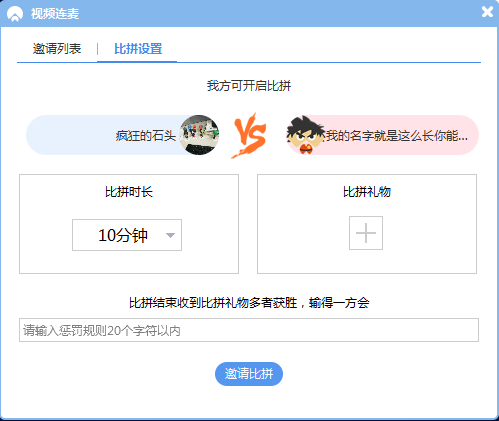499x421 pixels.
Task: Click the 疯狂的石头 nickname label
Action: click(145, 136)
